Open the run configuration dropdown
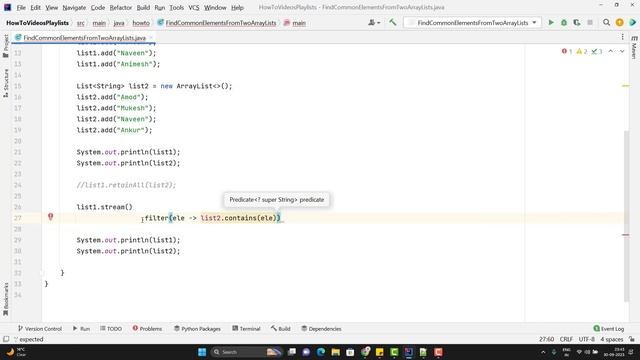Screen dimensions: 640x360 tap(473, 23)
